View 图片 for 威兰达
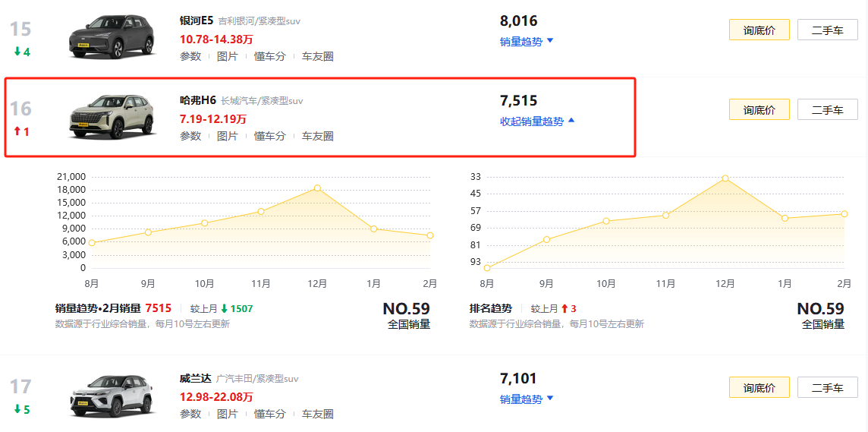The width and height of the screenshot is (868, 432). click(228, 415)
